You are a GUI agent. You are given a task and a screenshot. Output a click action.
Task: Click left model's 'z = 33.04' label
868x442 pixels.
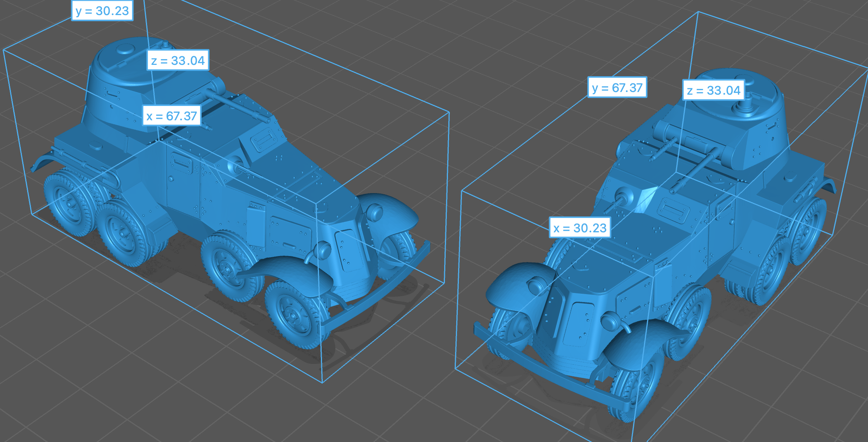click(x=178, y=60)
